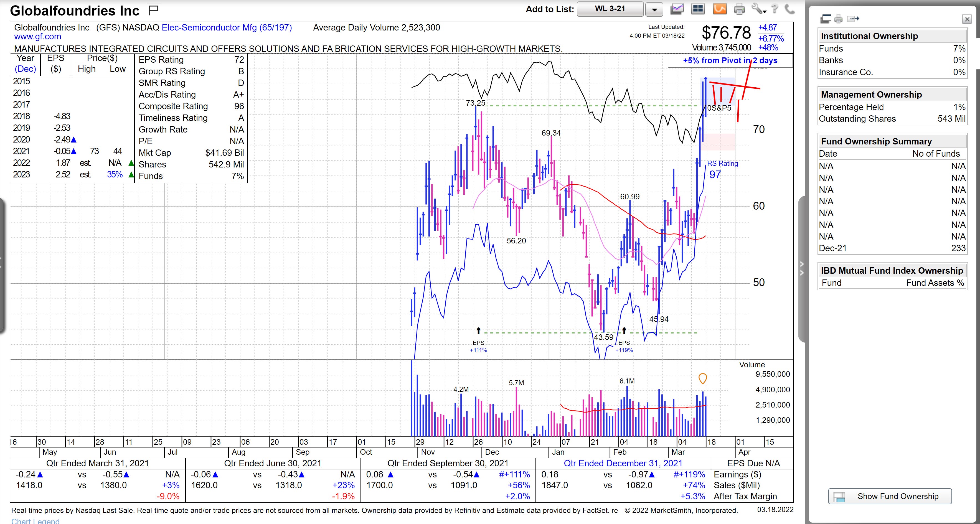Click the Outstanding Shares 543 Mil row
The height and width of the screenshot is (524, 980).
(x=892, y=119)
